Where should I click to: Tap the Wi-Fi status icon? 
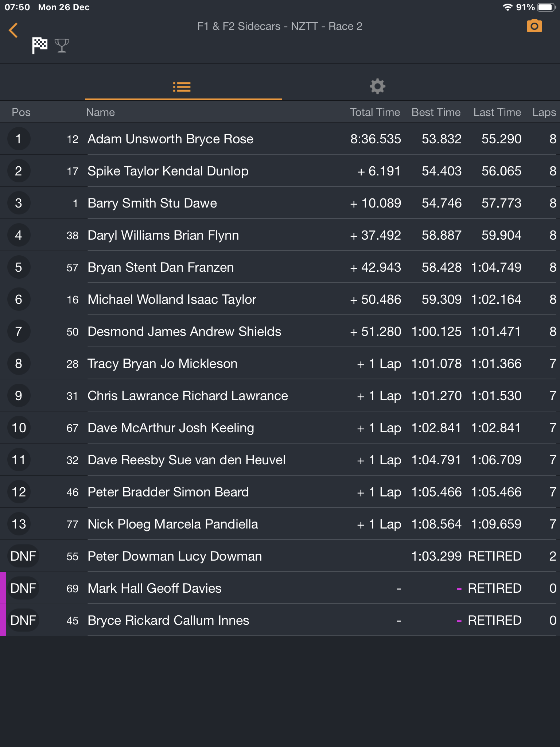(507, 7)
